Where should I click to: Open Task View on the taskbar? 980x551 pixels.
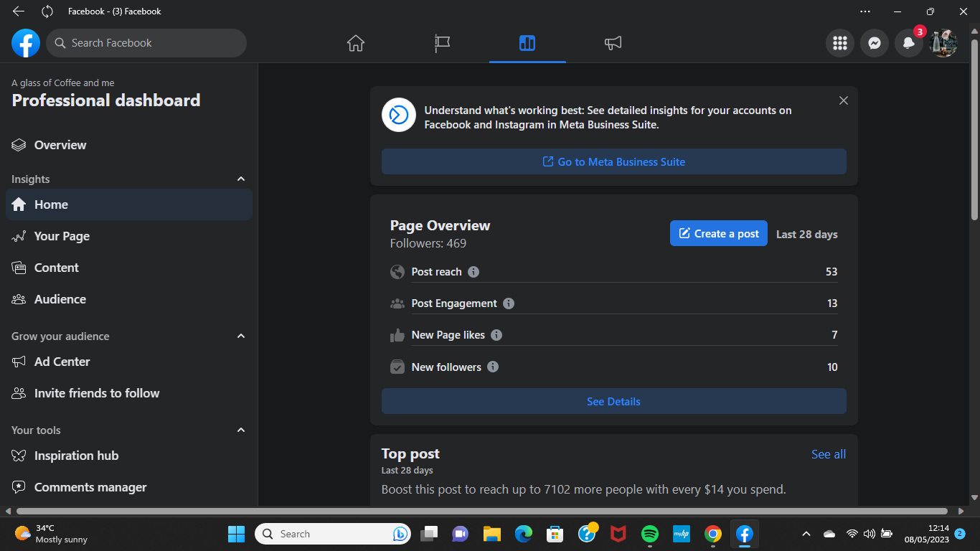point(429,534)
